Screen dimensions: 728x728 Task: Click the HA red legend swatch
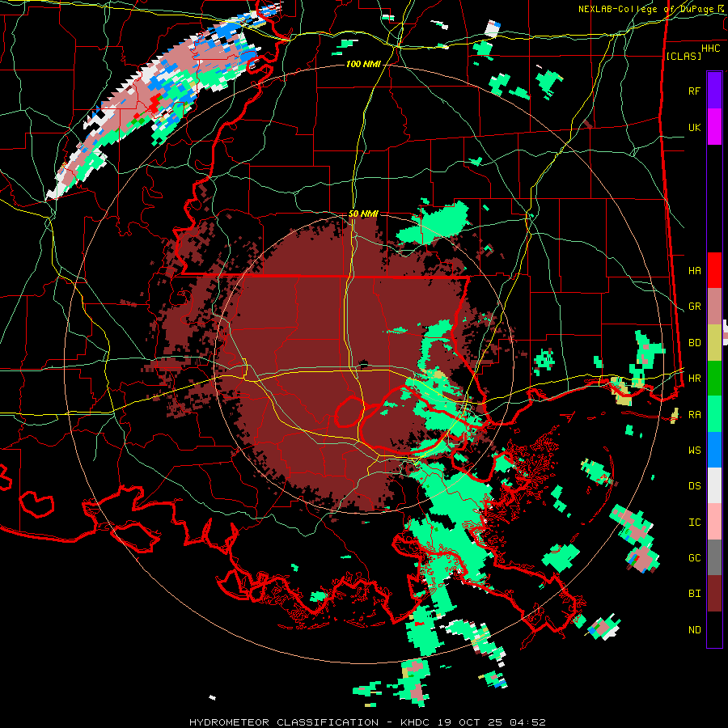(x=714, y=270)
